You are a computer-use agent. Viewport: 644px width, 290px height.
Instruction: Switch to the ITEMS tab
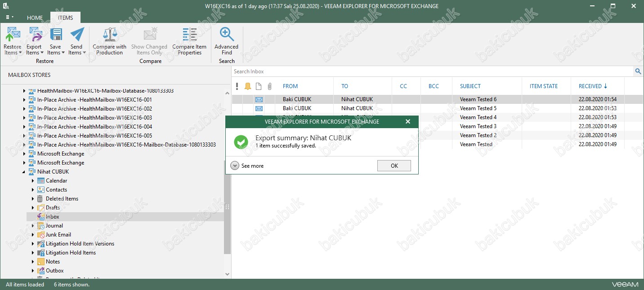tap(65, 18)
